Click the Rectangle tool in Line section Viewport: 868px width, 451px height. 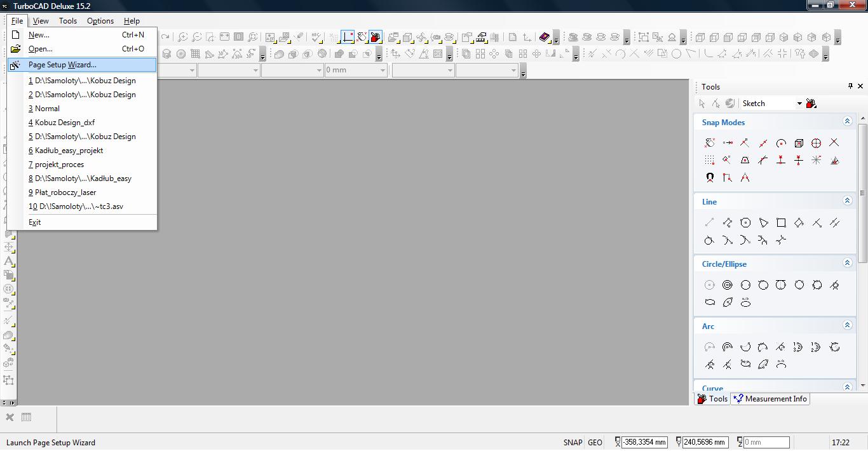click(781, 222)
